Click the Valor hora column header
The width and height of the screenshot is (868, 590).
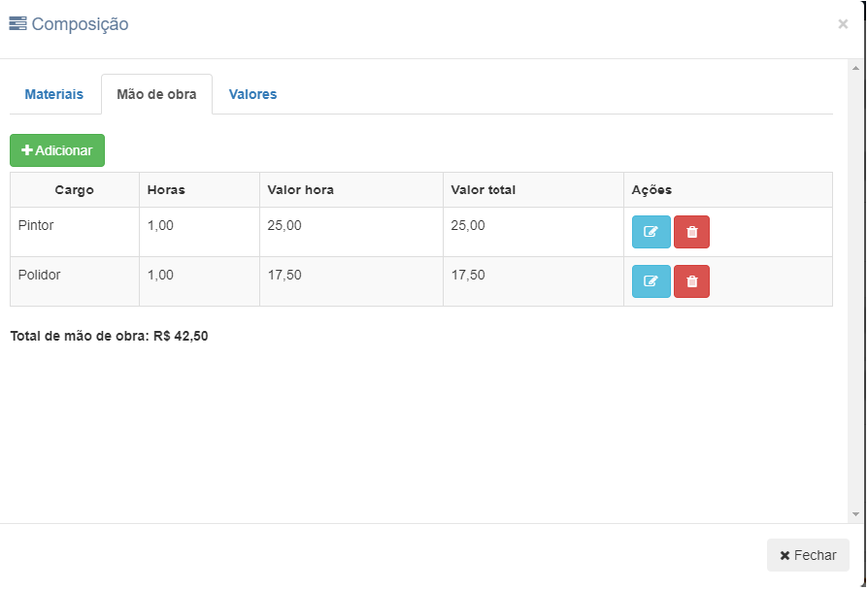point(301,190)
